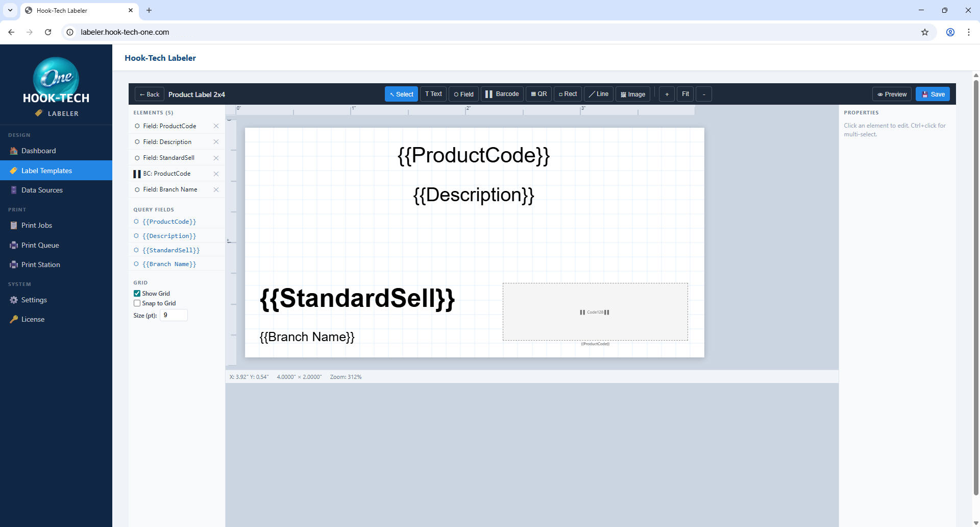Preview the Product Label 2x4
The height and width of the screenshot is (527, 980).
(x=891, y=94)
